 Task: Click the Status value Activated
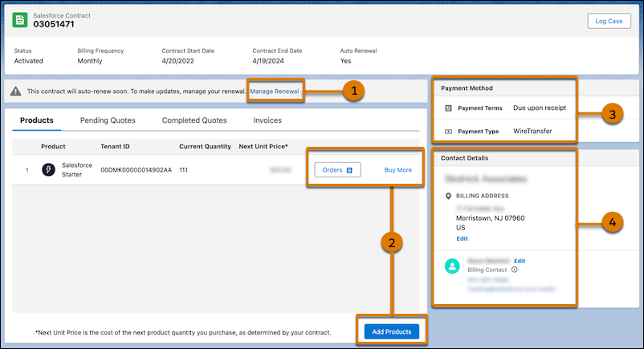coord(28,61)
